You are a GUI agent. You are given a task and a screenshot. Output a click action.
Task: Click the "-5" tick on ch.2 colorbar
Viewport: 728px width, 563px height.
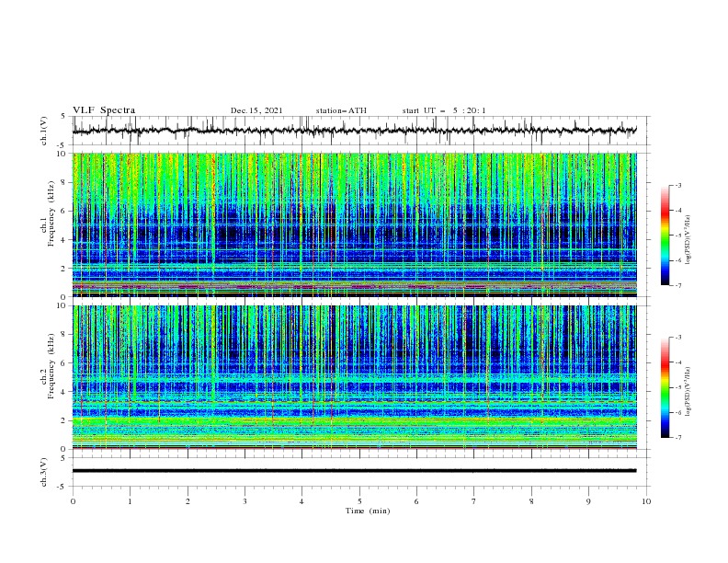click(678, 387)
